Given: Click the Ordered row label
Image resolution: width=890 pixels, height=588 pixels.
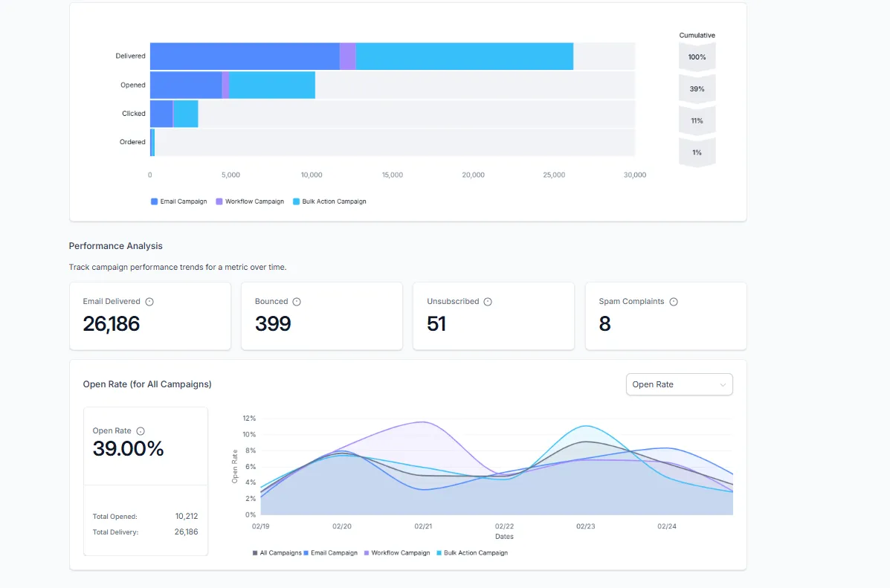Looking at the screenshot, I should (x=132, y=142).
